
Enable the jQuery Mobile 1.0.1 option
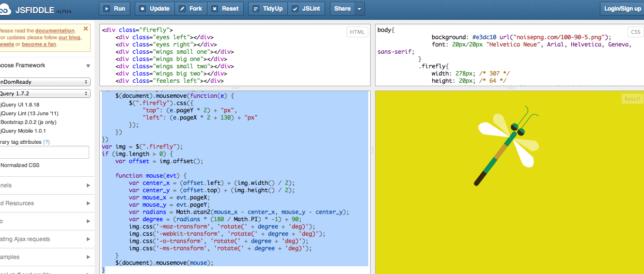point(23,131)
